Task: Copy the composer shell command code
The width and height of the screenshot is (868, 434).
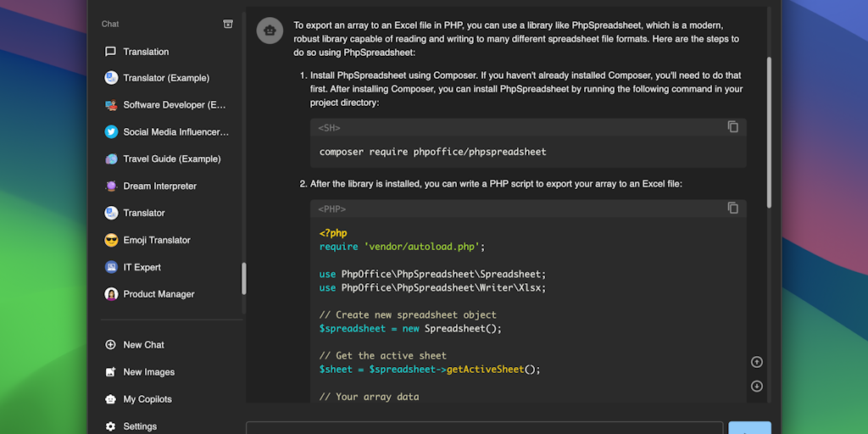Action: 732,127
